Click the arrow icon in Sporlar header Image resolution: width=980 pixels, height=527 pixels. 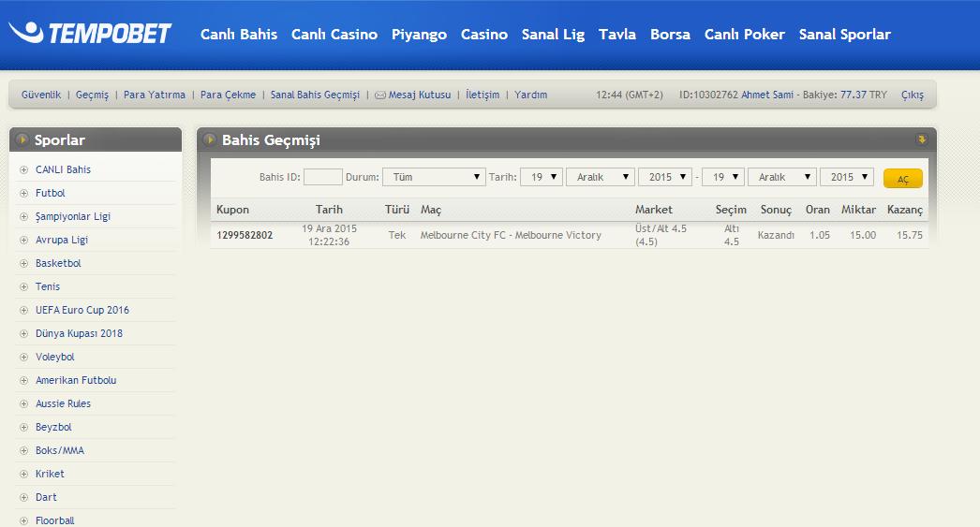pos(22,140)
